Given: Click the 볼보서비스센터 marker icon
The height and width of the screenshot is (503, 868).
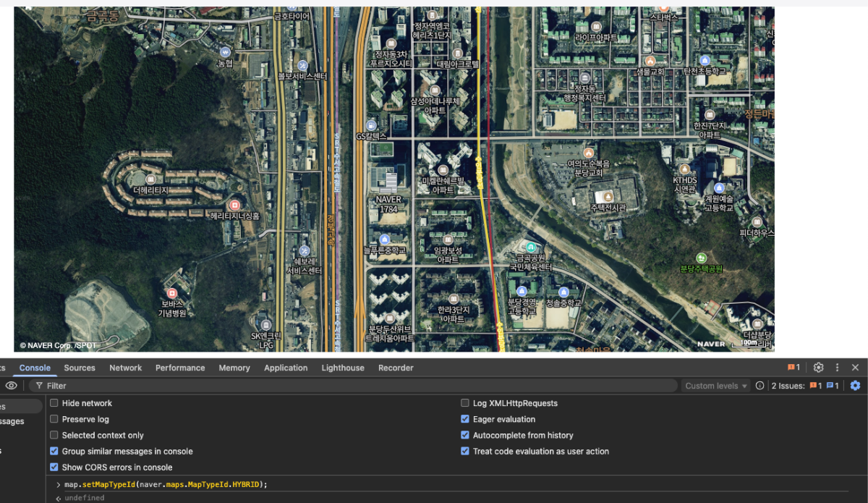Looking at the screenshot, I should tap(302, 65).
